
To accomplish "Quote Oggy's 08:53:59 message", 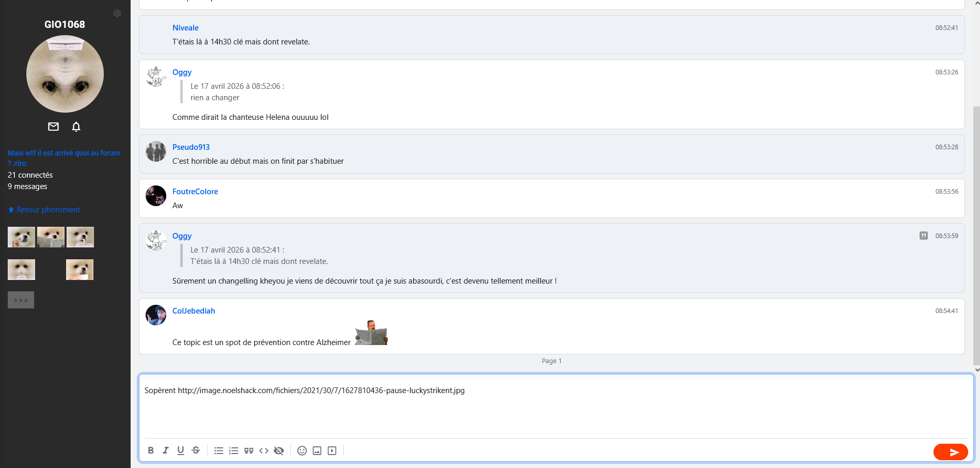I will 923,236.
